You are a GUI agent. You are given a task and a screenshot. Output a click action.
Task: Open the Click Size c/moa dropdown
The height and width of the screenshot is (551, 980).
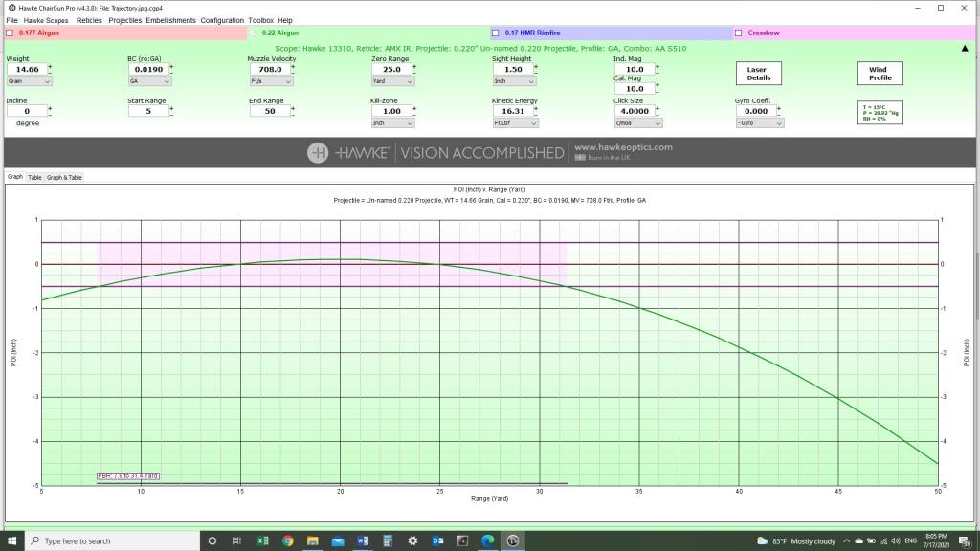click(638, 123)
